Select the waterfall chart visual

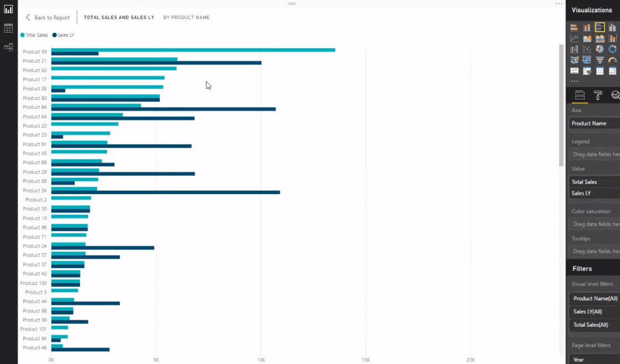574,49
